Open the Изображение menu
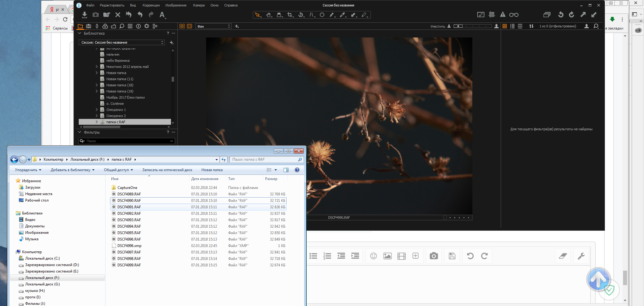644x306 pixels. pos(176,5)
